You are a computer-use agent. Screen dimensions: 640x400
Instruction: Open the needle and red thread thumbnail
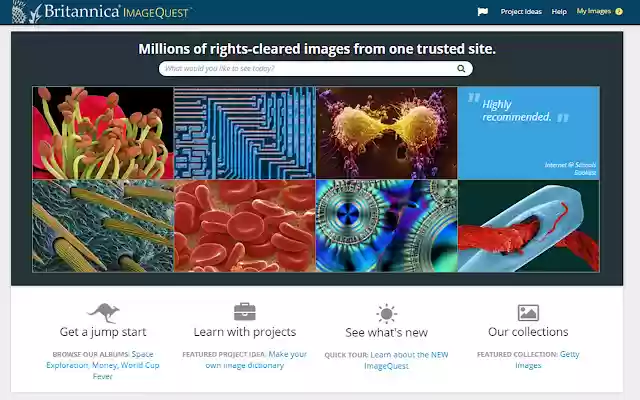[x=529, y=226]
